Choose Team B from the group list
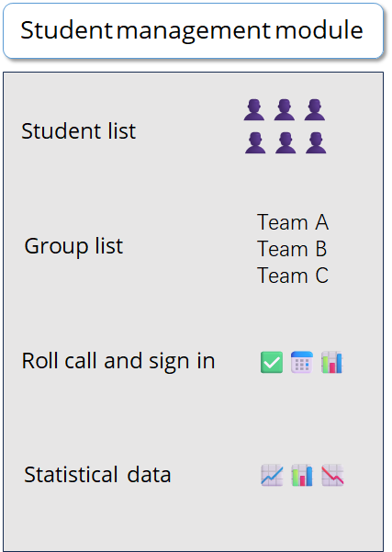The image size is (392, 552). pos(292,249)
